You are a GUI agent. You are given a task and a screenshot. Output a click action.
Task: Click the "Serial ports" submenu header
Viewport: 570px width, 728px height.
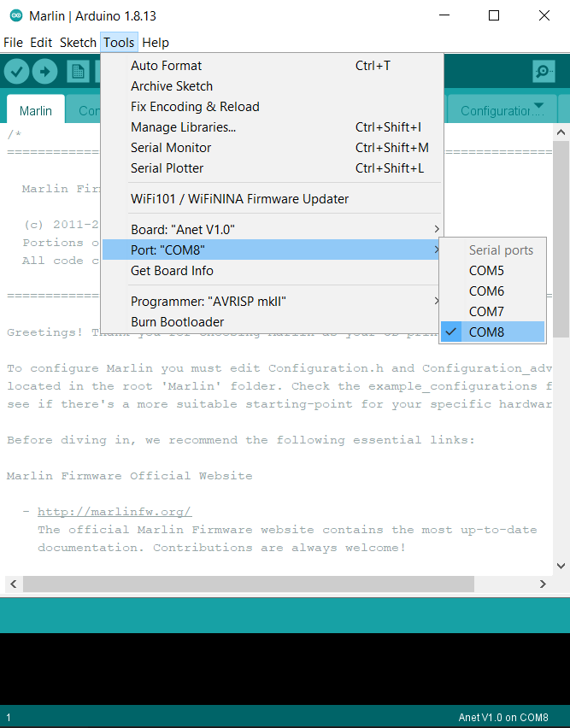tap(501, 250)
